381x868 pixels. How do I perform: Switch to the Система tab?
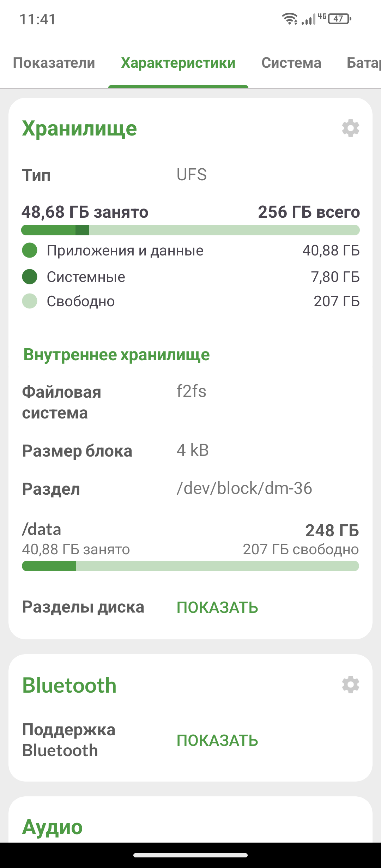pyautogui.click(x=291, y=63)
